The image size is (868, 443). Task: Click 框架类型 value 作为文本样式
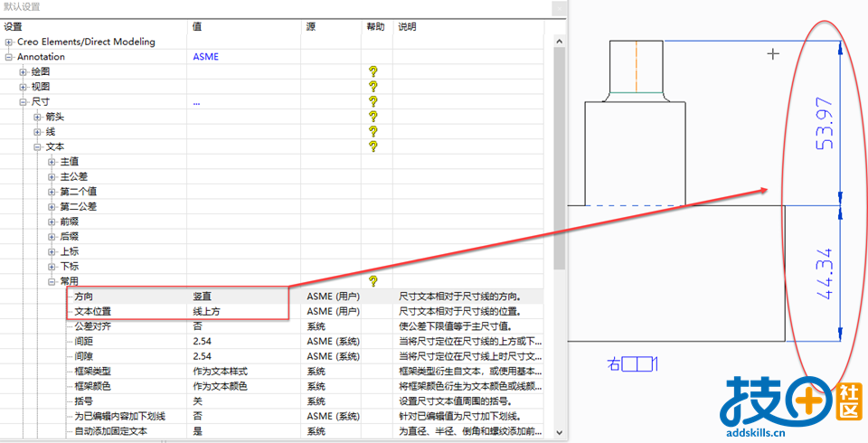pyautogui.click(x=220, y=371)
